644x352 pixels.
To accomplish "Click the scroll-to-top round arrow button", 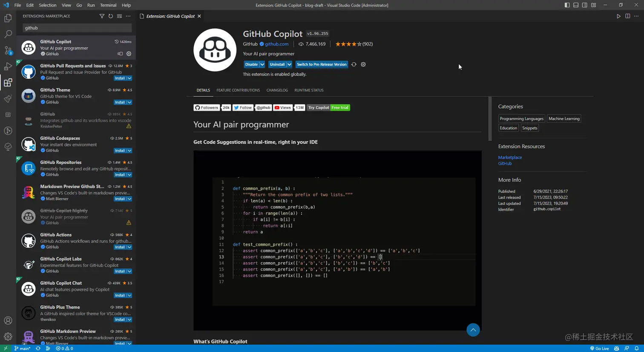I will tap(473, 330).
